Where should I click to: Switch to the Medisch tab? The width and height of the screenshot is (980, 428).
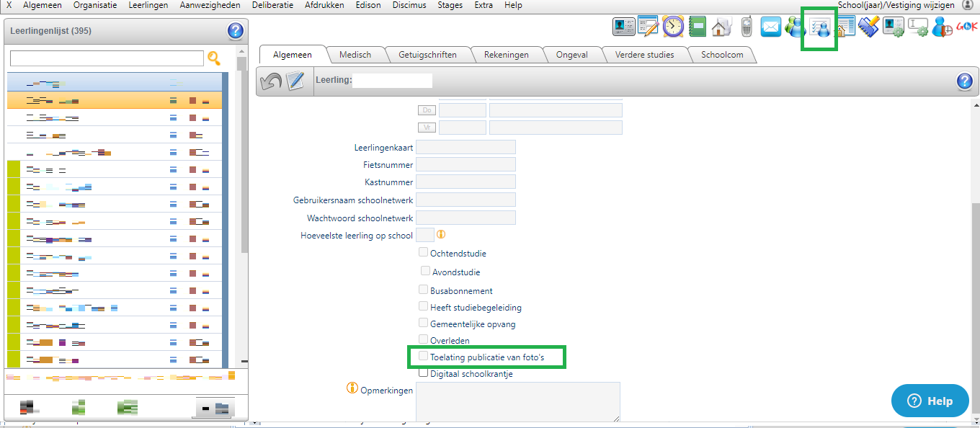(355, 55)
